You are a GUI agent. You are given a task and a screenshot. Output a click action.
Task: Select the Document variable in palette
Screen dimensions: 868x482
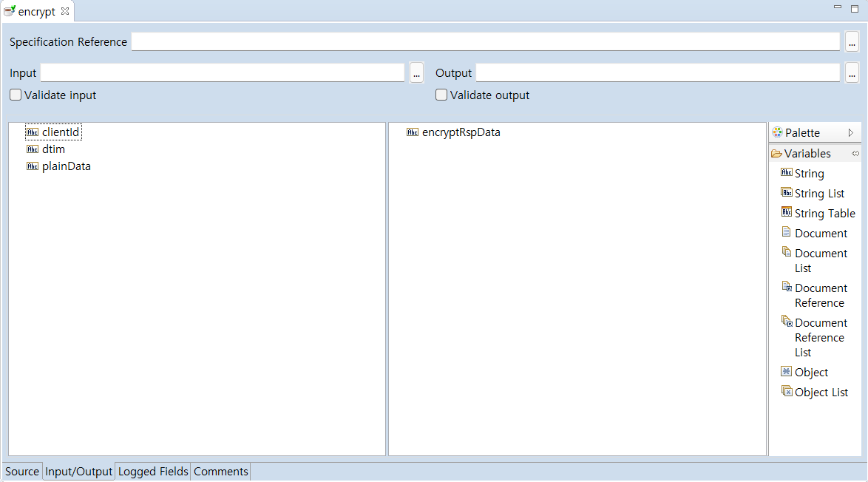coord(820,234)
